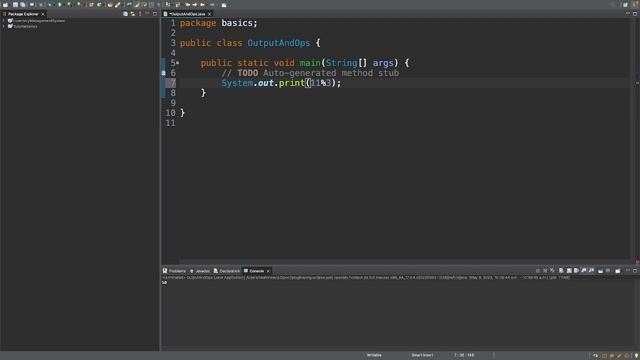Screen dimensions: 640x360
Task: Minimize the editor area
Action: pyautogui.click(x=628, y=14)
